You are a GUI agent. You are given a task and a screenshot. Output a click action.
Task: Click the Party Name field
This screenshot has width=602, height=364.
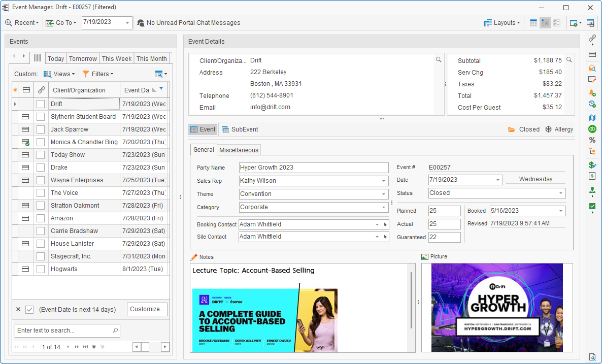coord(314,168)
